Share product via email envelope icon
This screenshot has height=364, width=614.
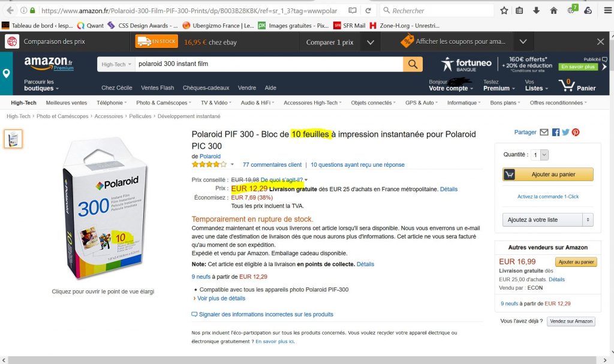[544, 133]
